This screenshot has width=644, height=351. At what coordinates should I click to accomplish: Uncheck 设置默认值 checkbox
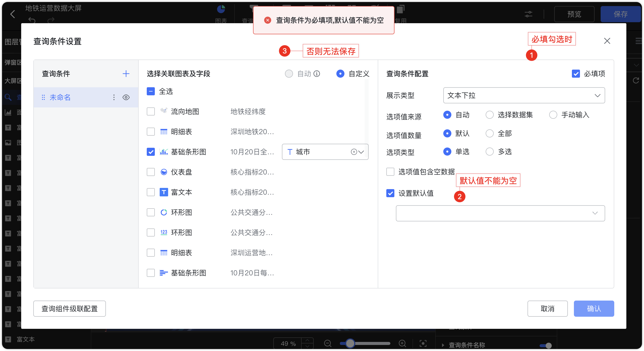coord(390,193)
